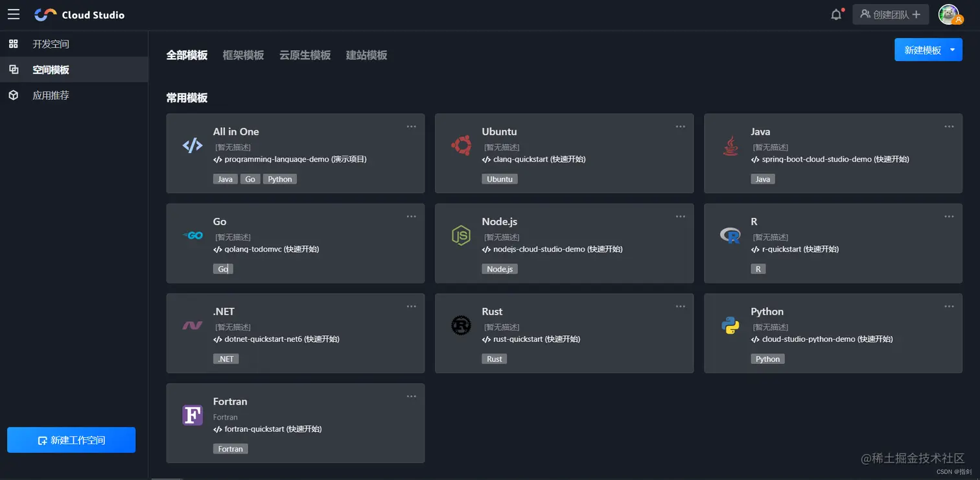The height and width of the screenshot is (480, 980).
Task: Open the Ubuntu card's more options dots
Action: pyautogui.click(x=681, y=126)
